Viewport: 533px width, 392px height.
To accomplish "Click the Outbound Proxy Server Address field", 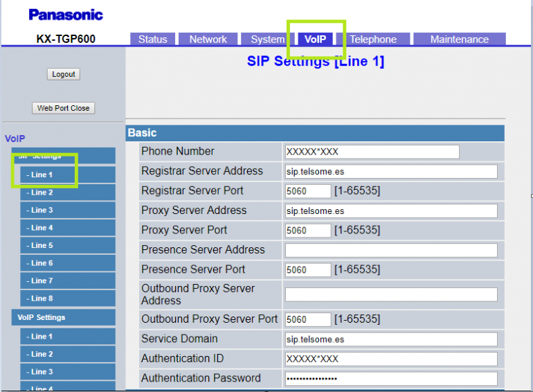I will click(x=391, y=294).
